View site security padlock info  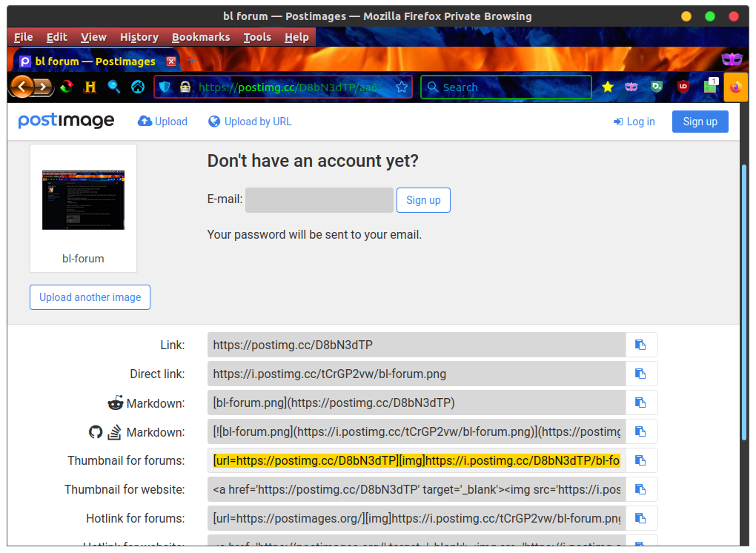click(x=185, y=87)
